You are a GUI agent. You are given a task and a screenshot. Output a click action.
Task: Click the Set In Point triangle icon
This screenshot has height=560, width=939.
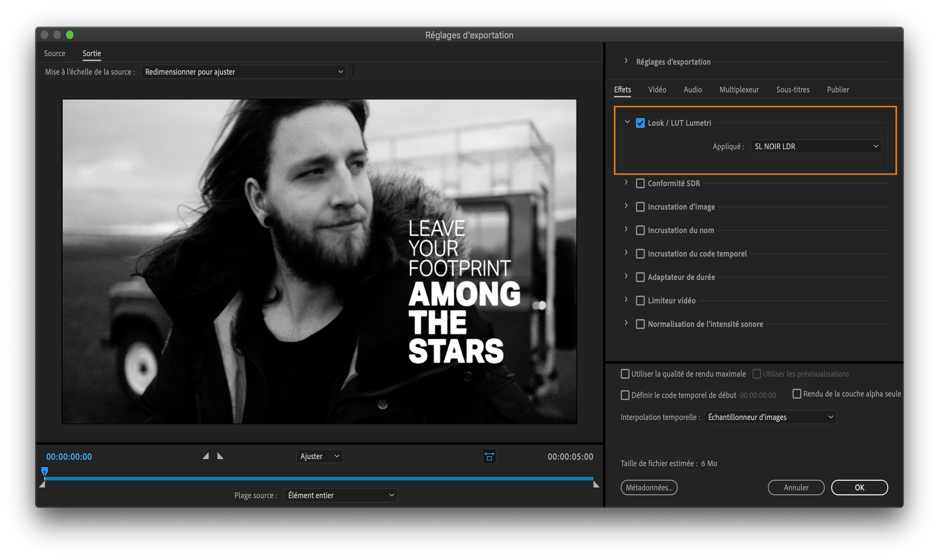click(x=205, y=456)
